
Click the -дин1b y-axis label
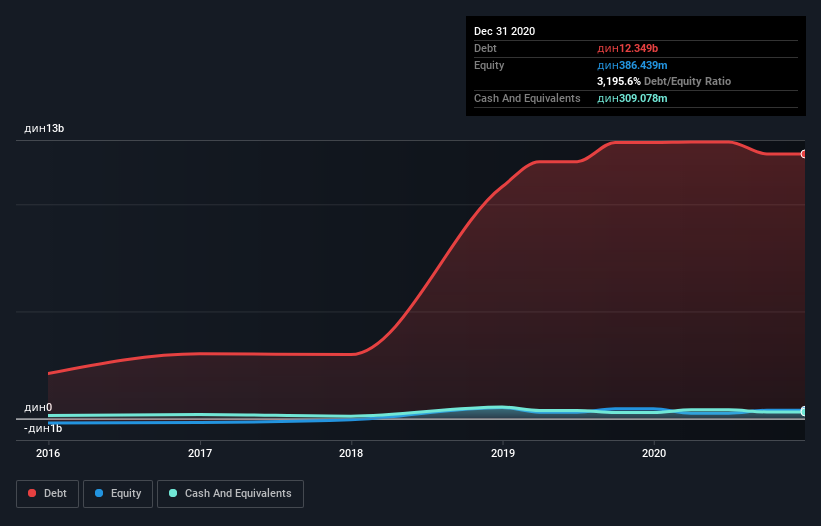pyautogui.click(x=43, y=428)
